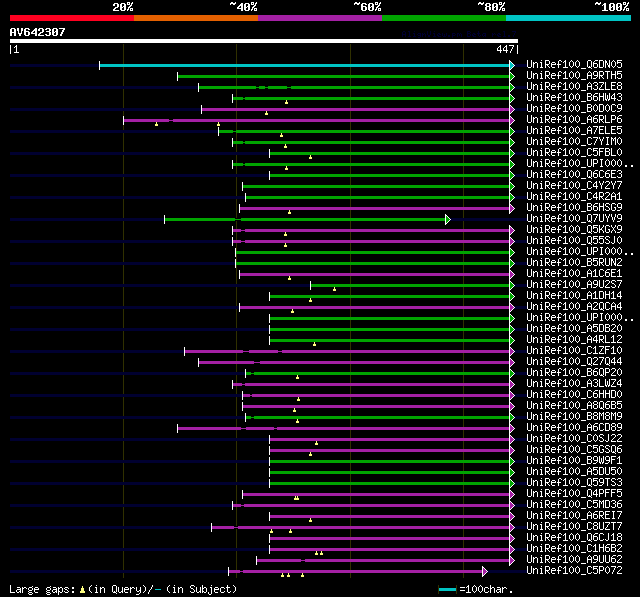Viewport: 640px width, 597px height.
Task: Select the UniRef100_B5RUN2 label
Action: (574, 263)
